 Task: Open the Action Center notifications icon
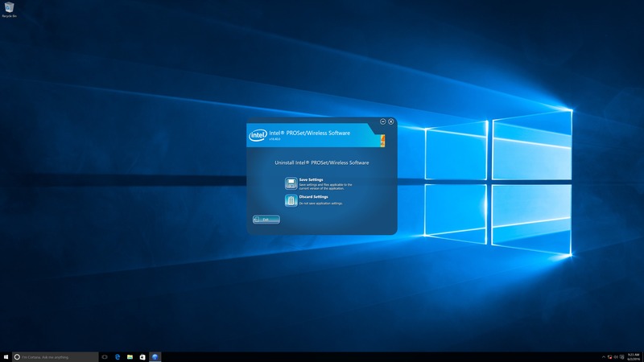coord(622,356)
